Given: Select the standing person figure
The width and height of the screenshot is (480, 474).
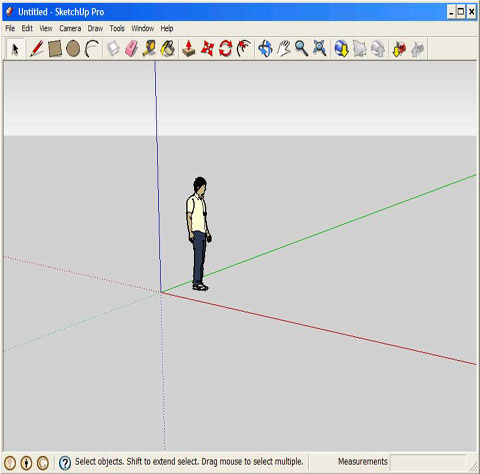Looking at the screenshot, I should point(199,234).
